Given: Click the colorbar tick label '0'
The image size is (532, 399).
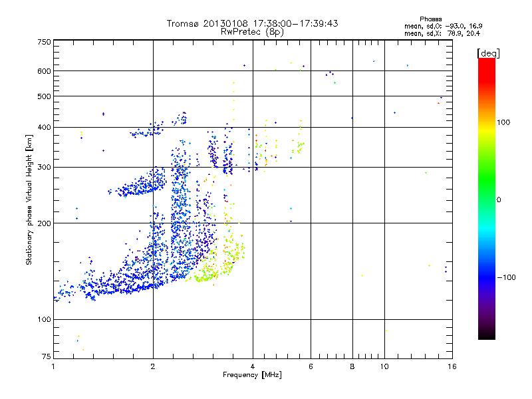Looking at the screenshot, I should click(499, 200).
